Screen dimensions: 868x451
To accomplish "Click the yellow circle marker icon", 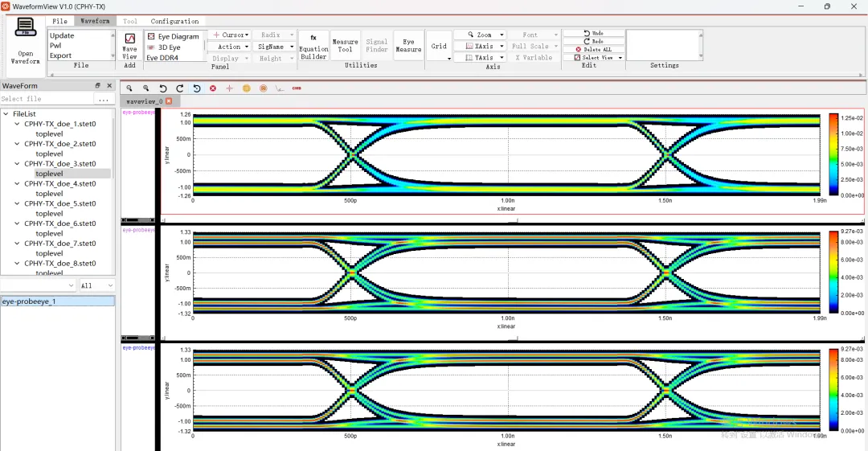I will tap(247, 88).
